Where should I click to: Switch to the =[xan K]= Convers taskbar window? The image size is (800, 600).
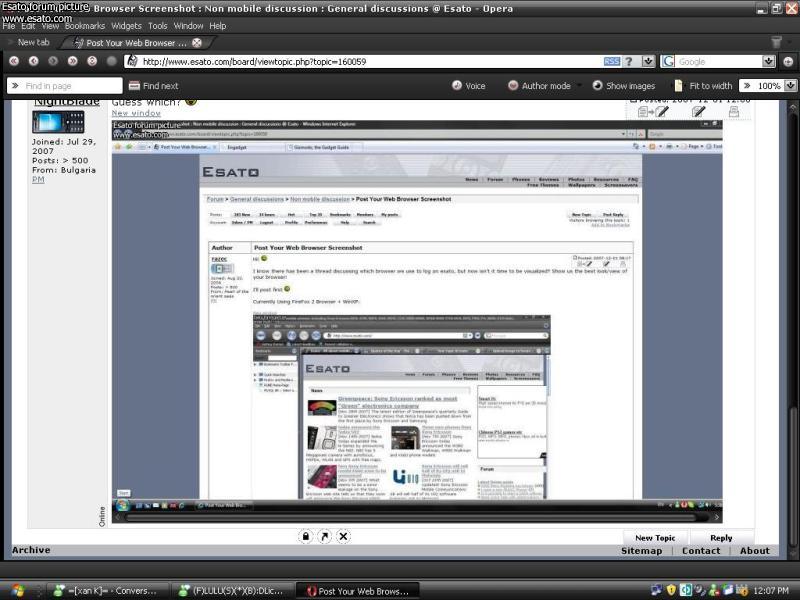pos(106,591)
